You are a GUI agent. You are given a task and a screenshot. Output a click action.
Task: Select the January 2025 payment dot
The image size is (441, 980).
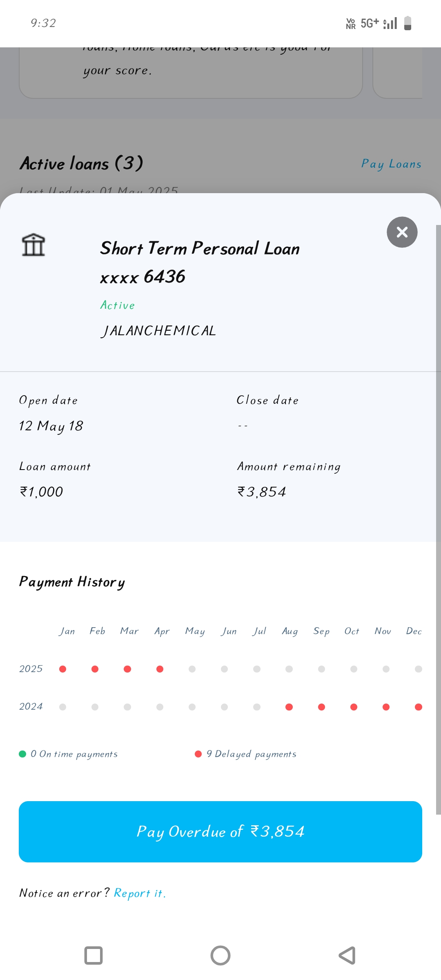[x=62, y=669]
